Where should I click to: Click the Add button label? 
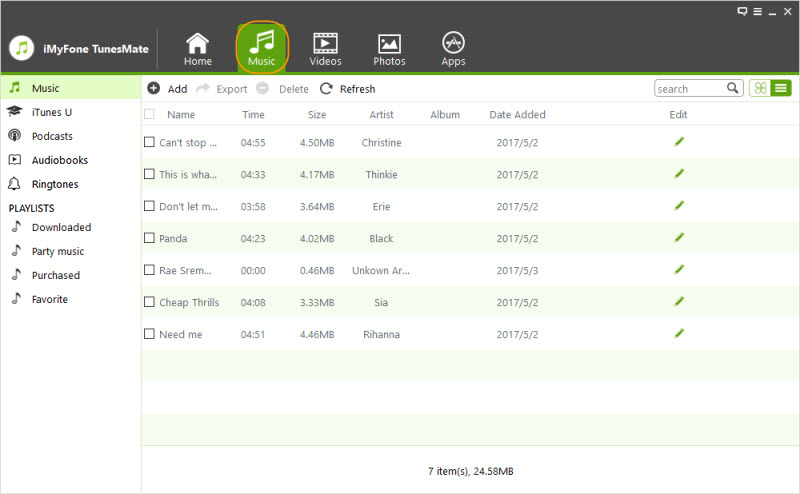tap(178, 89)
